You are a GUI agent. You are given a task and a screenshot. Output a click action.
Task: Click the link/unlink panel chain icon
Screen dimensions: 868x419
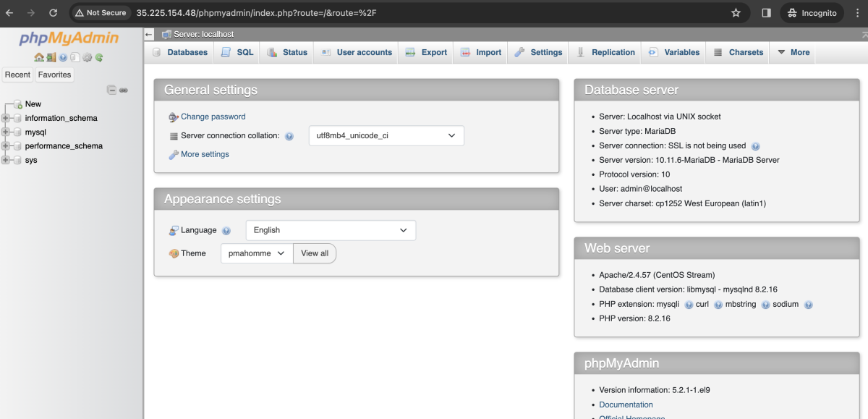coord(124,90)
